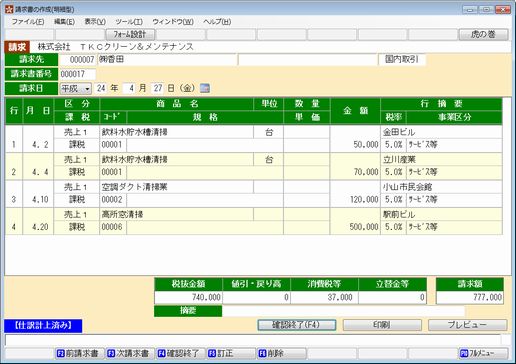Image resolution: width=516 pixels, height=364 pixels.
Task: Click the 金額 column header
Action: [355, 111]
